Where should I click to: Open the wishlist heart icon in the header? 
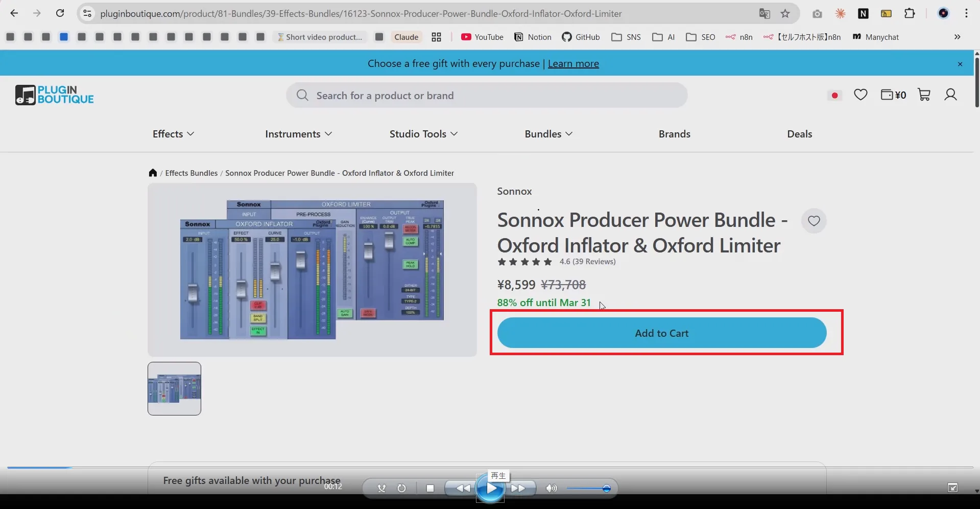[861, 95]
